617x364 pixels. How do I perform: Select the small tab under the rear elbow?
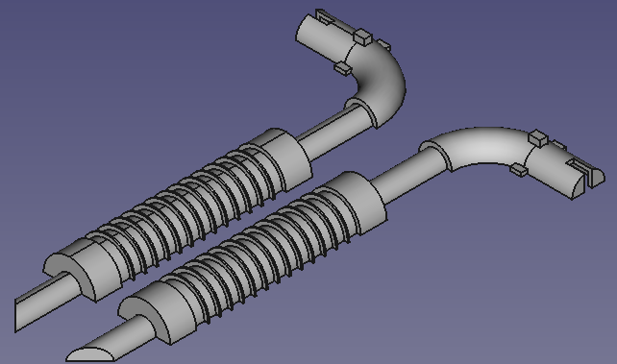(343, 68)
